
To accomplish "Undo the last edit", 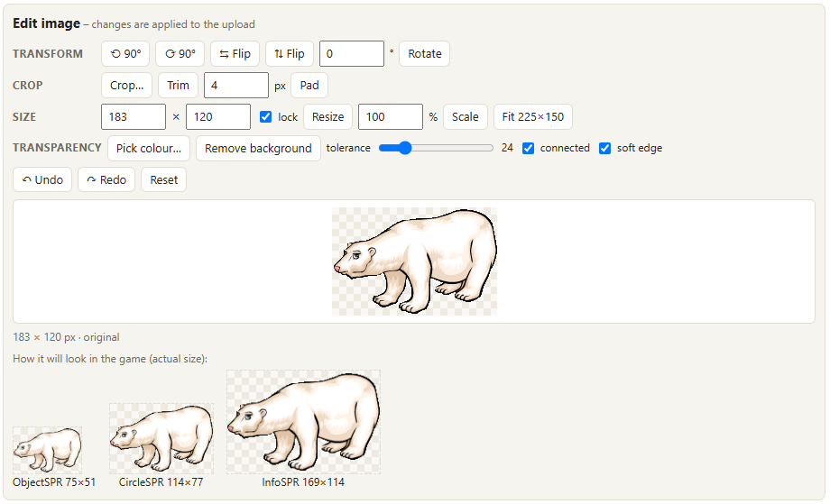I will coord(42,179).
